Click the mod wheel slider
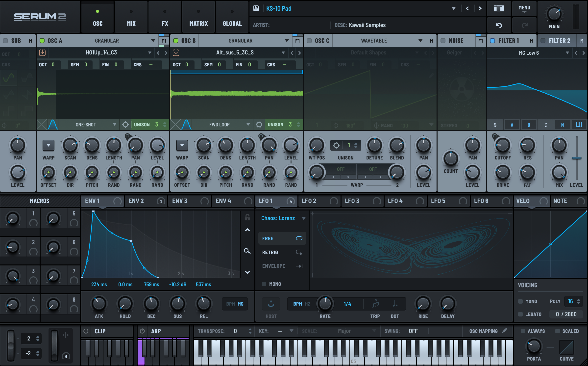Screen dimensions: 588x366 coord(54,345)
